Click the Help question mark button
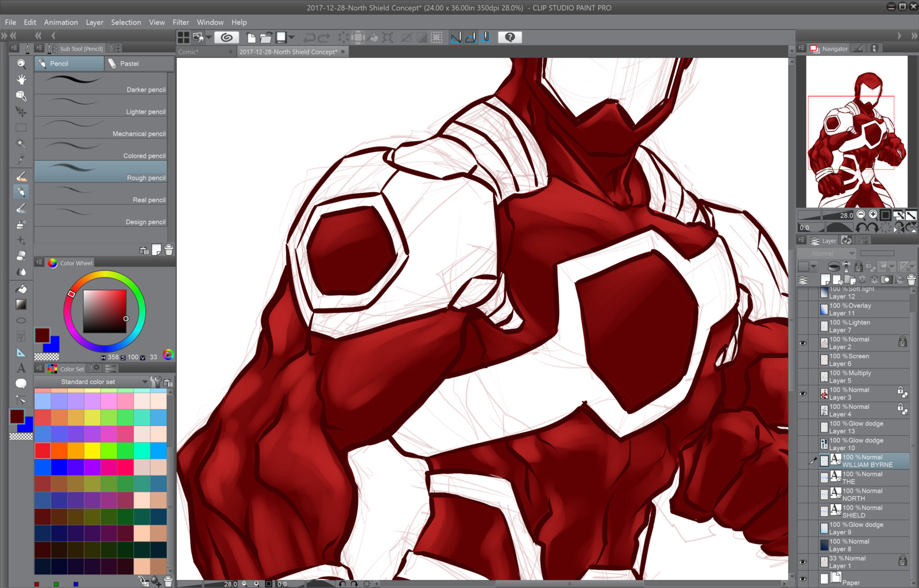The image size is (919, 588). (x=510, y=37)
